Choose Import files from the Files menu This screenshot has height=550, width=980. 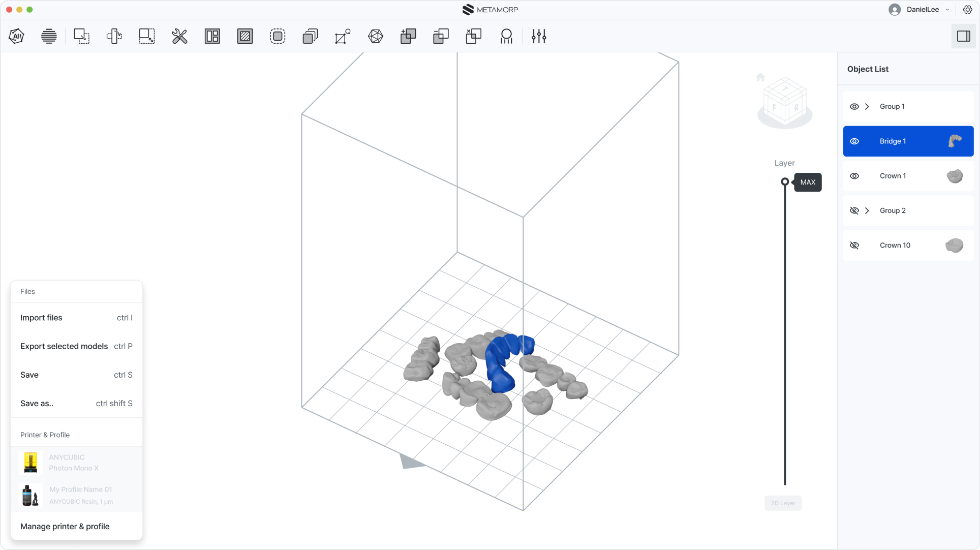(41, 317)
